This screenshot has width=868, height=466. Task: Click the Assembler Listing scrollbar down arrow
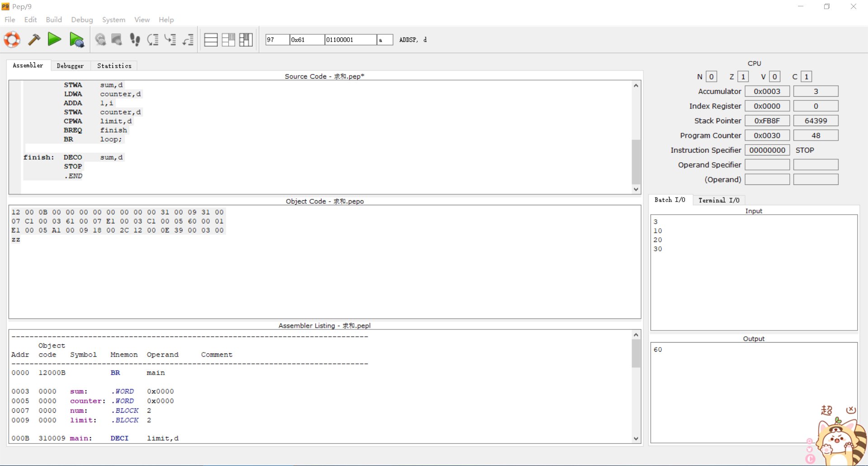636,438
